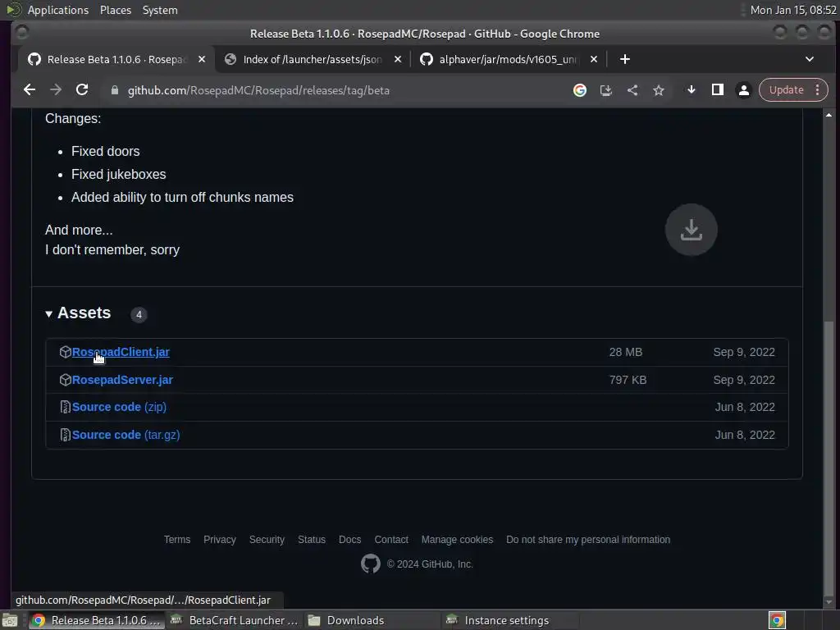This screenshot has height=630, width=840.
Task: Click Manage cookies in footer
Action: pyautogui.click(x=457, y=540)
